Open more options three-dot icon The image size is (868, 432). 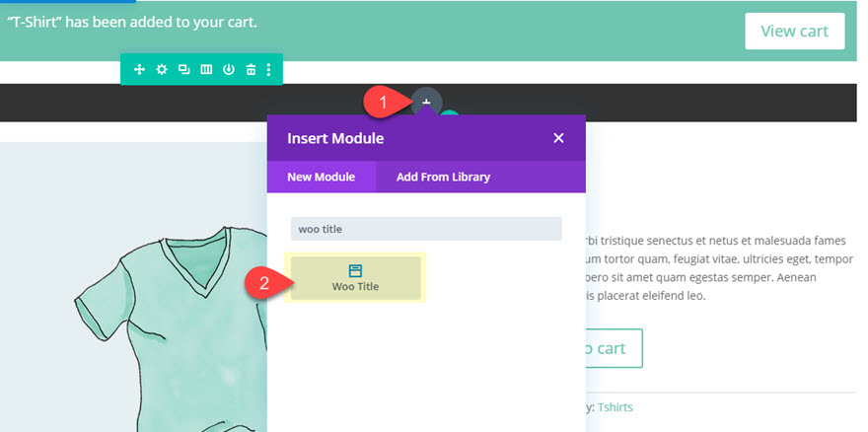[268, 70]
